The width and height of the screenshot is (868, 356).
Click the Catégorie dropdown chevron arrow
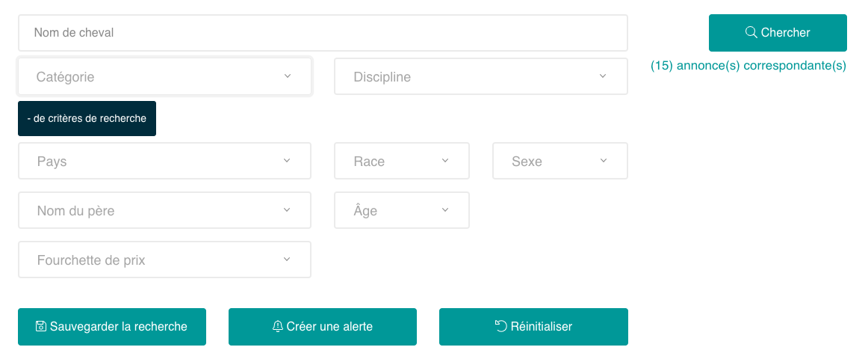pyautogui.click(x=288, y=76)
